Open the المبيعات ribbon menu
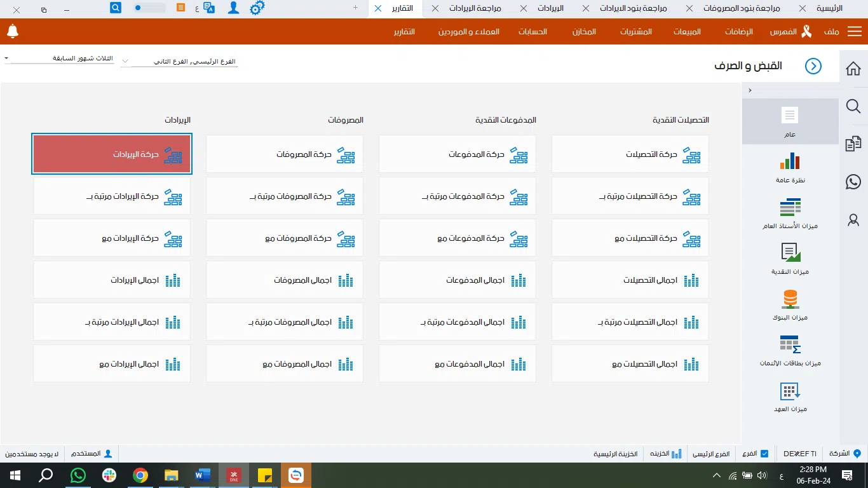Screen dimensions: 868x488 [687, 31]
